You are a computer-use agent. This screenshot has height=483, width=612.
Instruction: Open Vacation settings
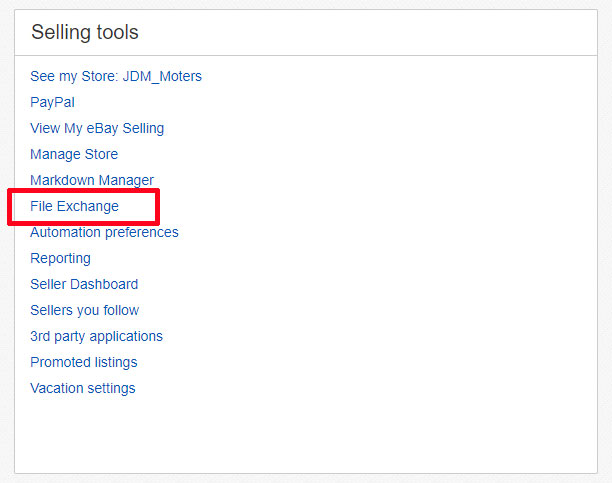(x=83, y=389)
